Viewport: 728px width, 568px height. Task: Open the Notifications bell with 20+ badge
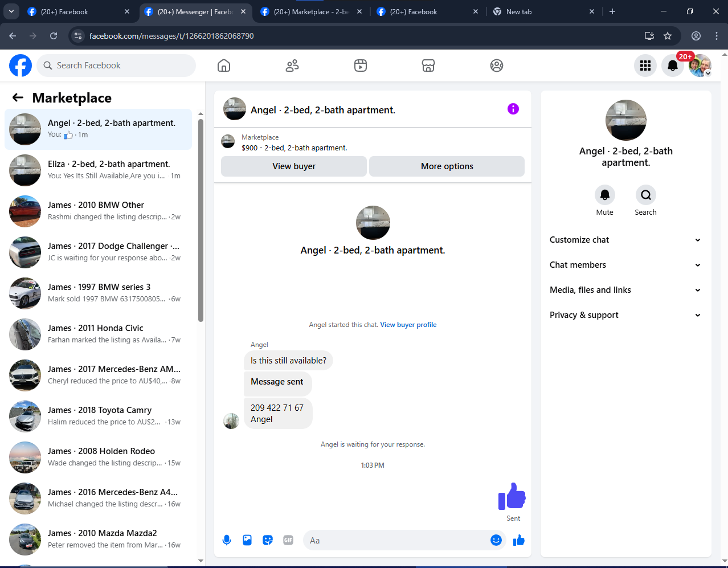[673, 66]
